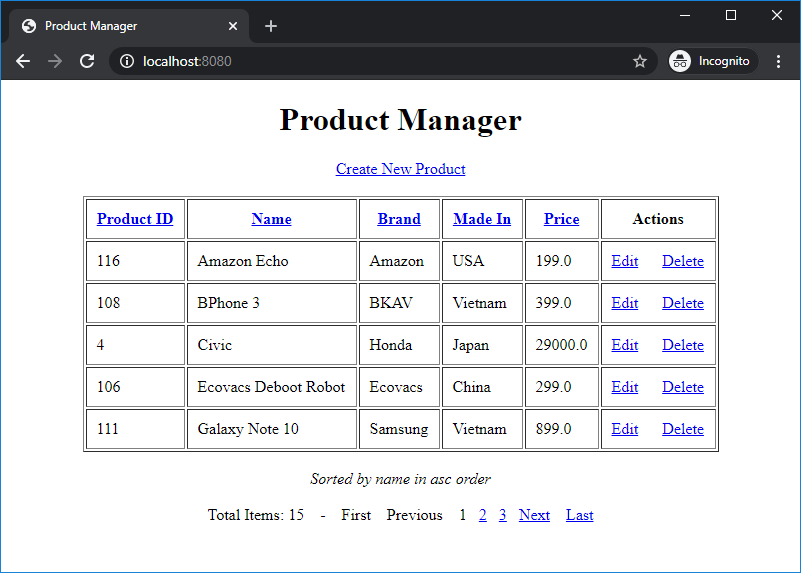This screenshot has width=801, height=573.
Task: Delete the Galaxy Note 10 product
Action: [x=683, y=429]
